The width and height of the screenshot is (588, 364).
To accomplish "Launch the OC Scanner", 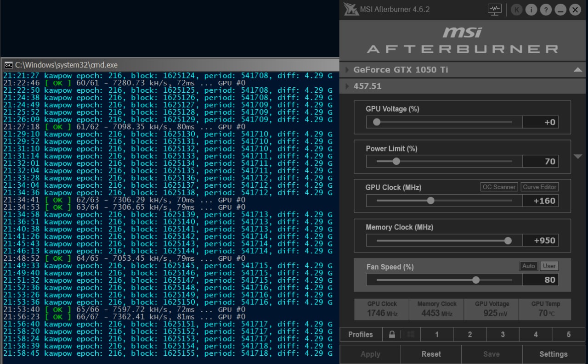I will point(499,187).
